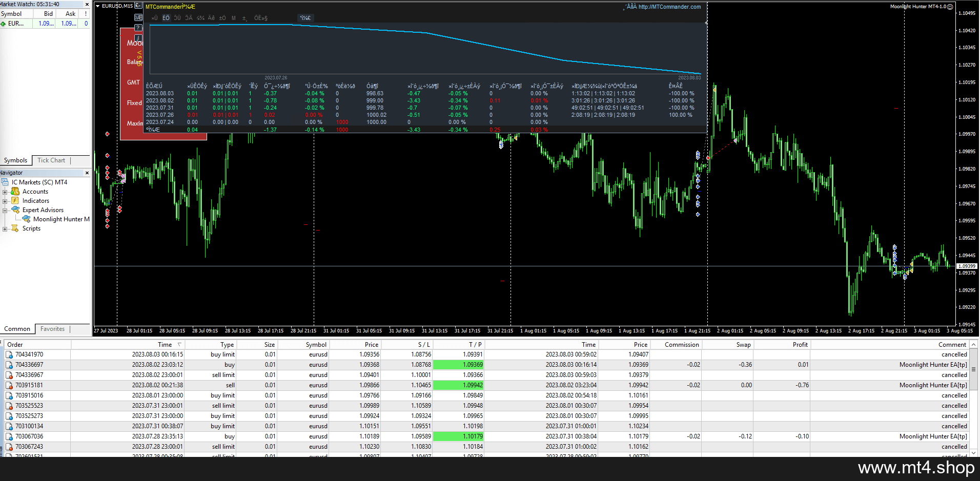Viewport: 980px width, 481px height.
Task: Click the scroll-up arrow of the terminal table
Action: click(974, 345)
